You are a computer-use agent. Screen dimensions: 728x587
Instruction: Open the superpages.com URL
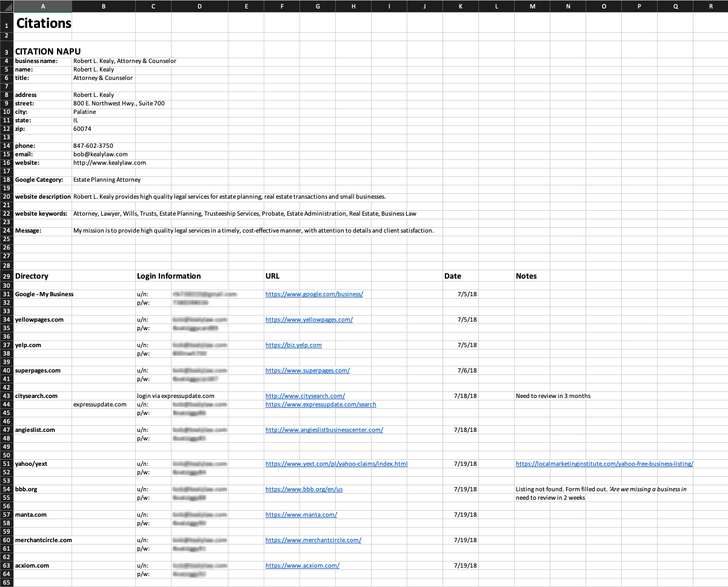pyautogui.click(x=307, y=370)
